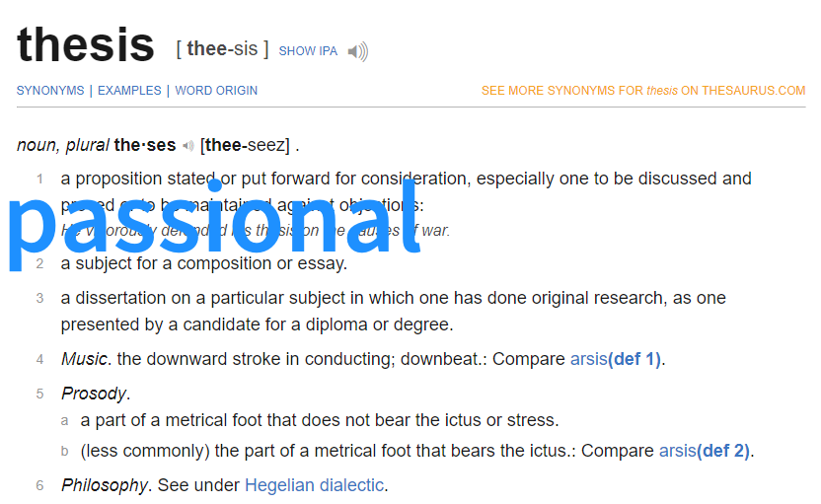Open See More Synonyms on Thesaurus.com
Viewport: 821px width, 504px height.
coord(643,91)
